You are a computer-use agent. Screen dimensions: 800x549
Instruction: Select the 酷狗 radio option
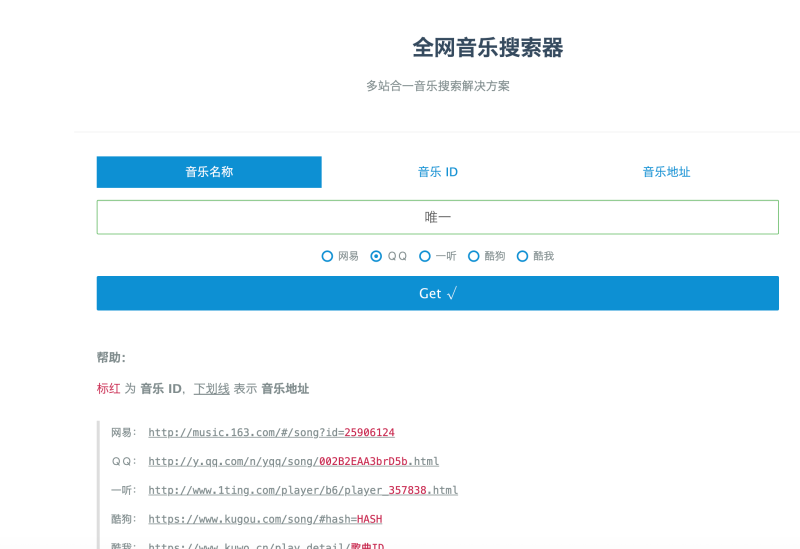[x=473, y=256]
